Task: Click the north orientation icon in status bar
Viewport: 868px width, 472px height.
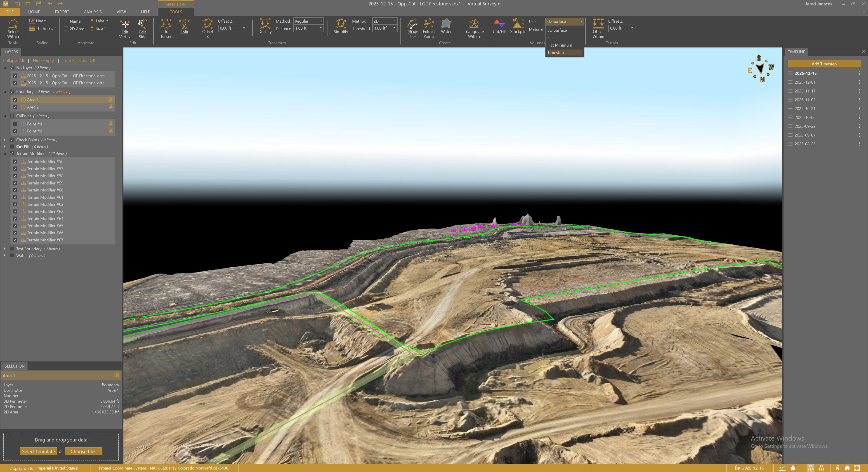Action: click(x=838, y=468)
